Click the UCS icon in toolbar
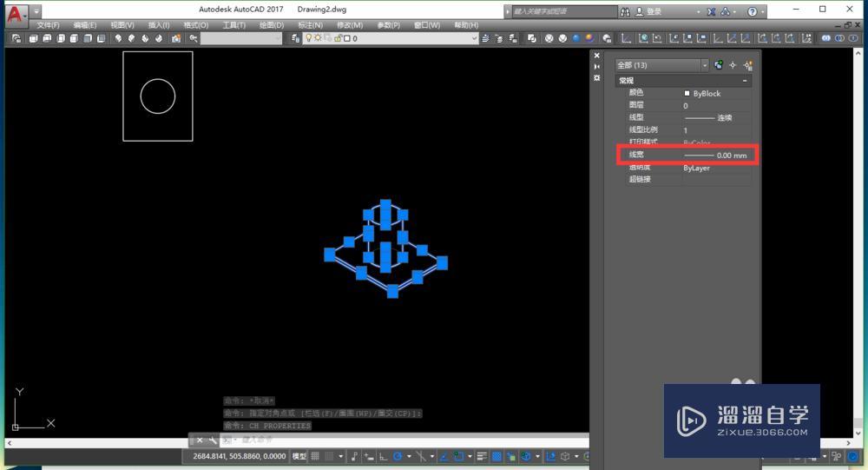This screenshot has width=868, height=470. pos(626,38)
